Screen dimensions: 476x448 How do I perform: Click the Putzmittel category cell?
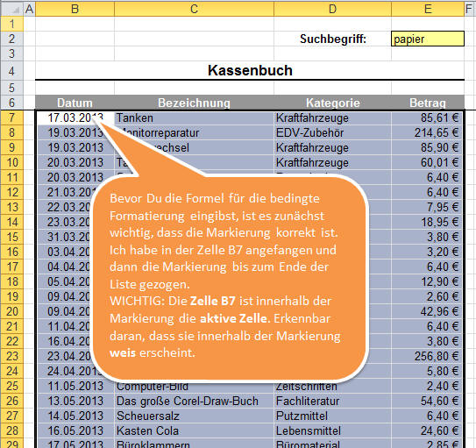click(x=332, y=416)
